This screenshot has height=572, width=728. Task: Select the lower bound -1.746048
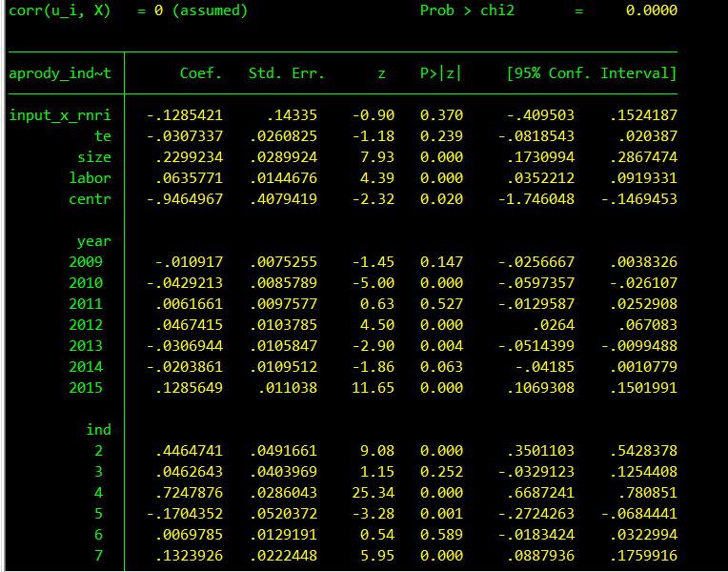[x=536, y=199]
